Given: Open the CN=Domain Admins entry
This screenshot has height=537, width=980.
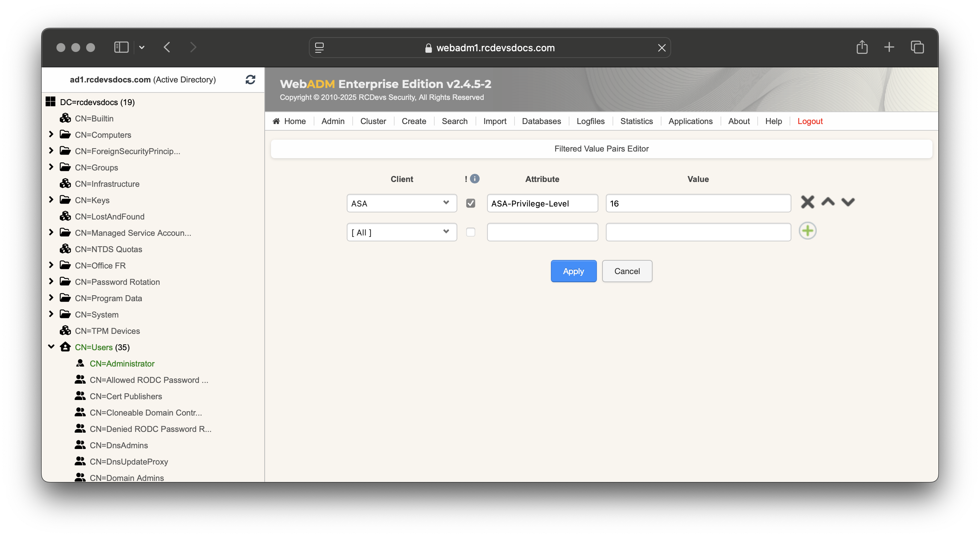Looking at the screenshot, I should click(126, 477).
